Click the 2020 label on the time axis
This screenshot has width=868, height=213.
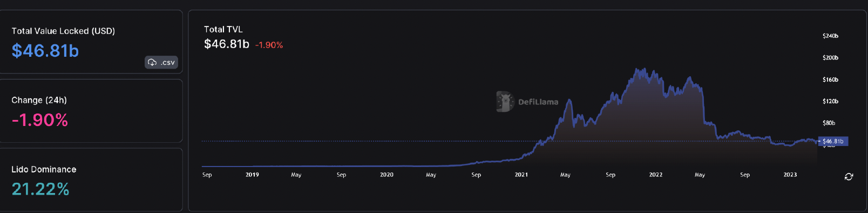(386, 175)
